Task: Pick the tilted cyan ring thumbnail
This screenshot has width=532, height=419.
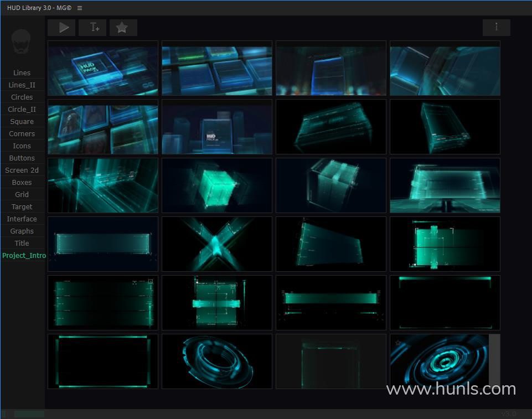Action: point(217,361)
